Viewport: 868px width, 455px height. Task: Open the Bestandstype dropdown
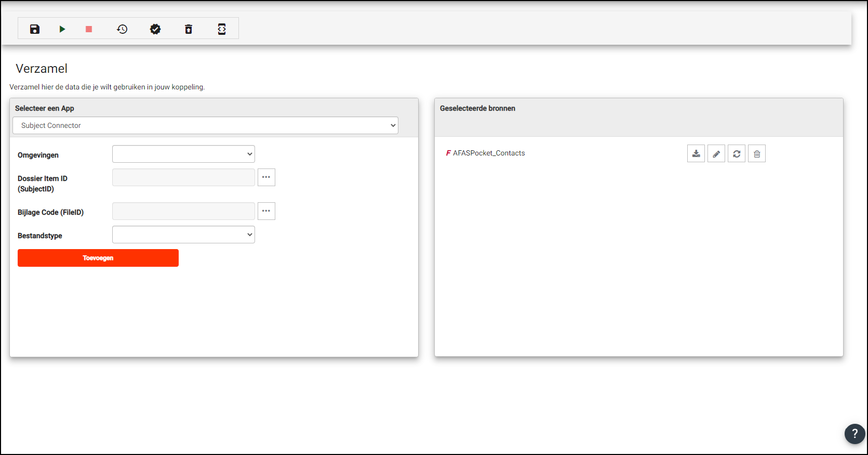[x=183, y=235]
